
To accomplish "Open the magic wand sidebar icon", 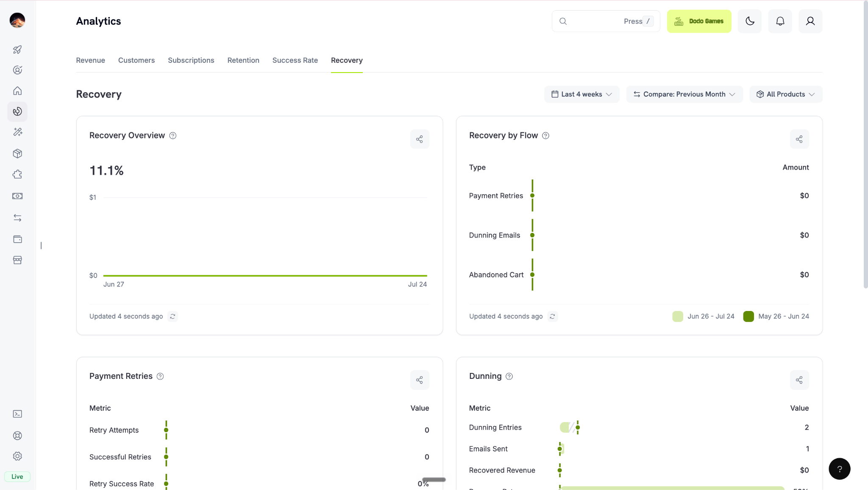I will (x=17, y=132).
